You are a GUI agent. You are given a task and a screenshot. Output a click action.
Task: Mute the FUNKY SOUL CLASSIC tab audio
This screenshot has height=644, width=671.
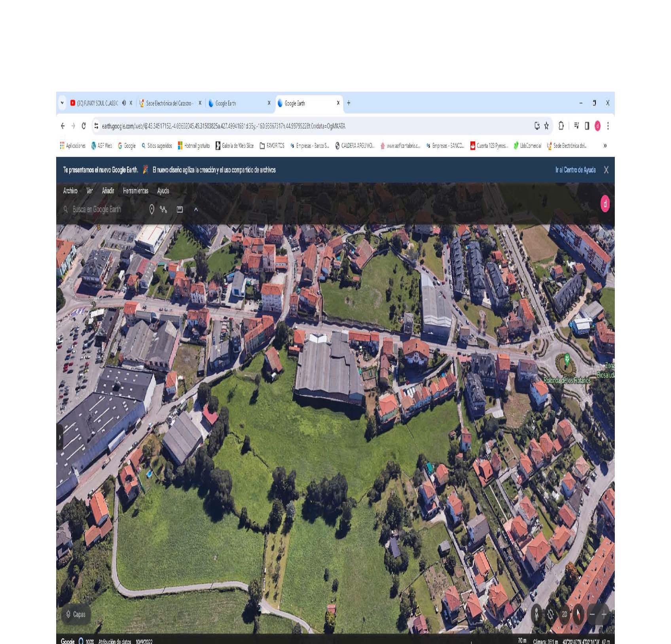(124, 103)
